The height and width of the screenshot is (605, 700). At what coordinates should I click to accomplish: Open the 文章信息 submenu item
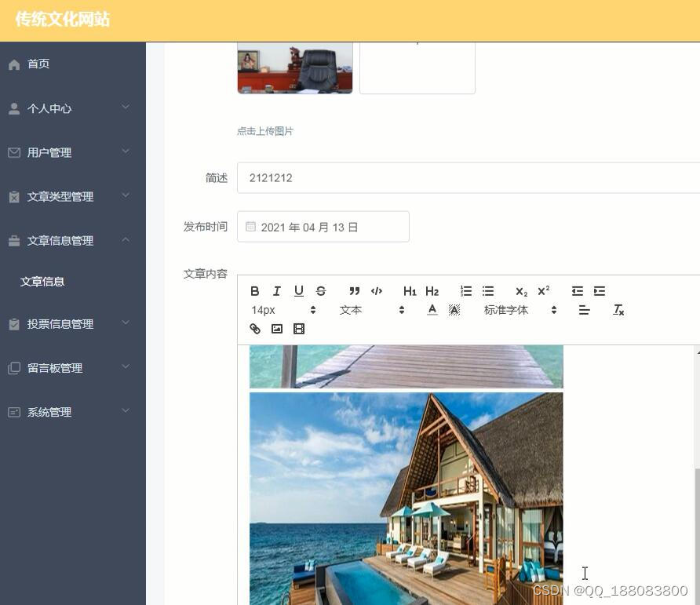(40, 281)
